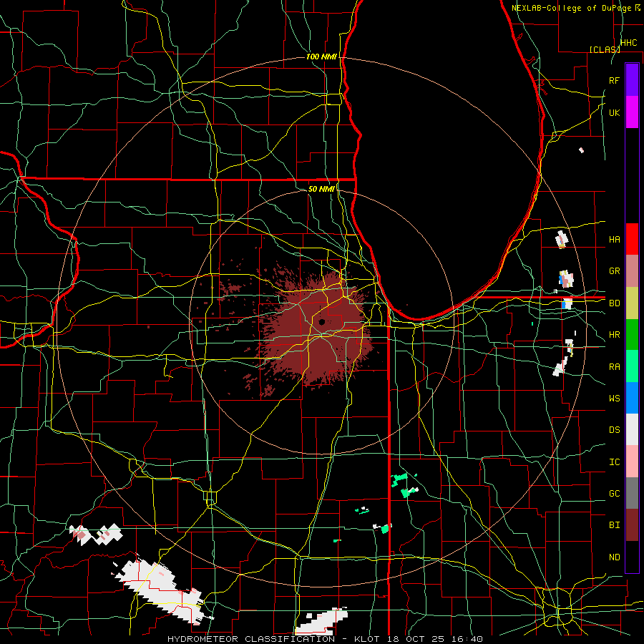Click the blue WS legend color swatch
Screen dimensions: 644x644
coord(632,398)
